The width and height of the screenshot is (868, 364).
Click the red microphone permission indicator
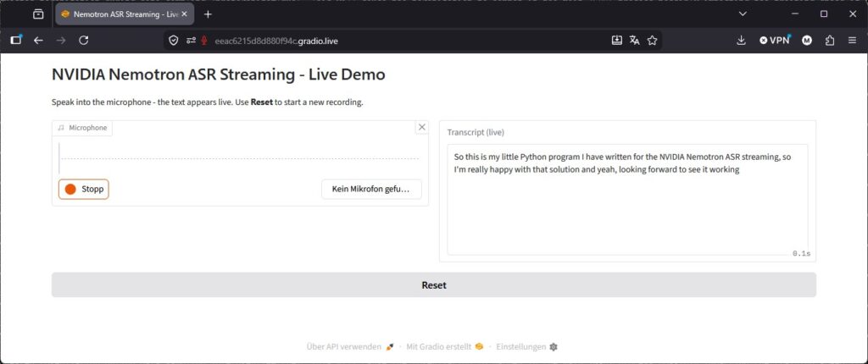[204, 41]
